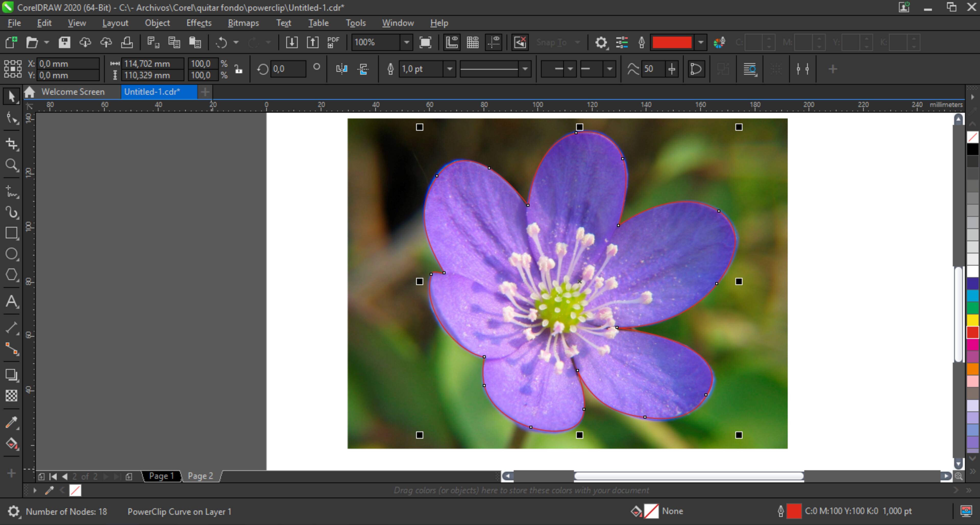Select the Color Eyedropper tool
Image resolution: width=980 pixels, height=525 pixels.
[11, 422]
